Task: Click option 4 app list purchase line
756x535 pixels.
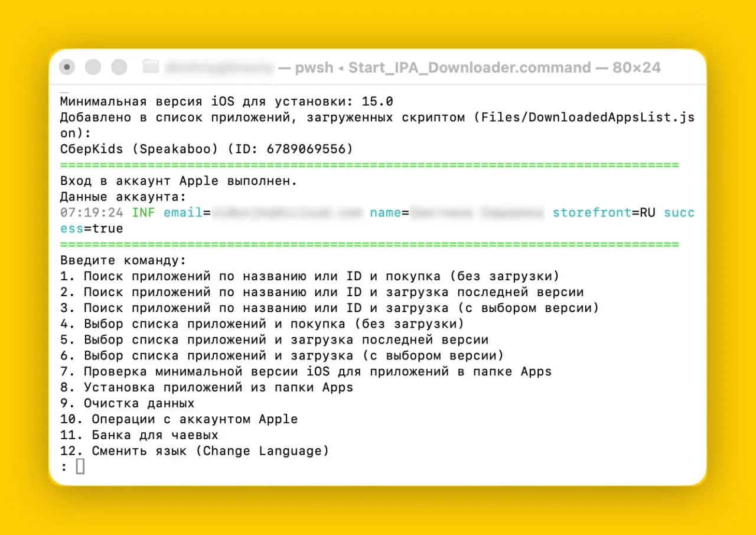Action: coord(262,324)
